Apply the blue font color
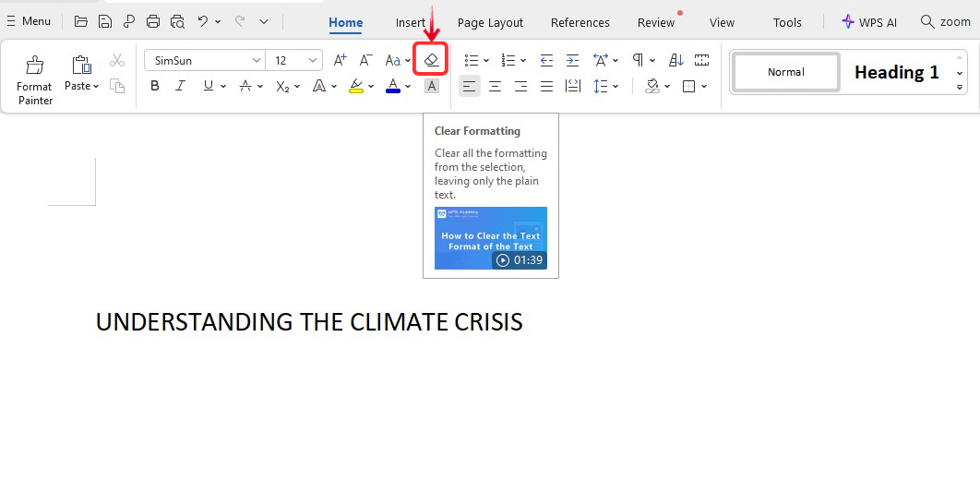 (393, 86)
